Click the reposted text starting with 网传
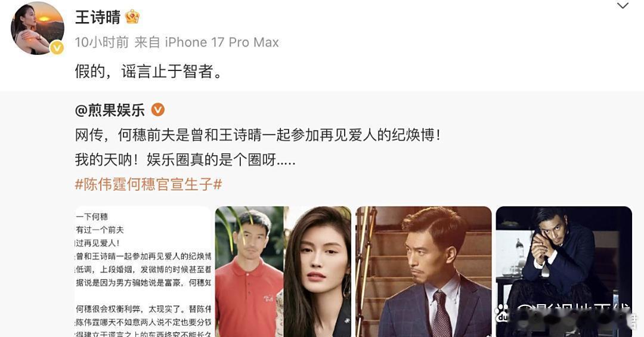 [258, 135]
